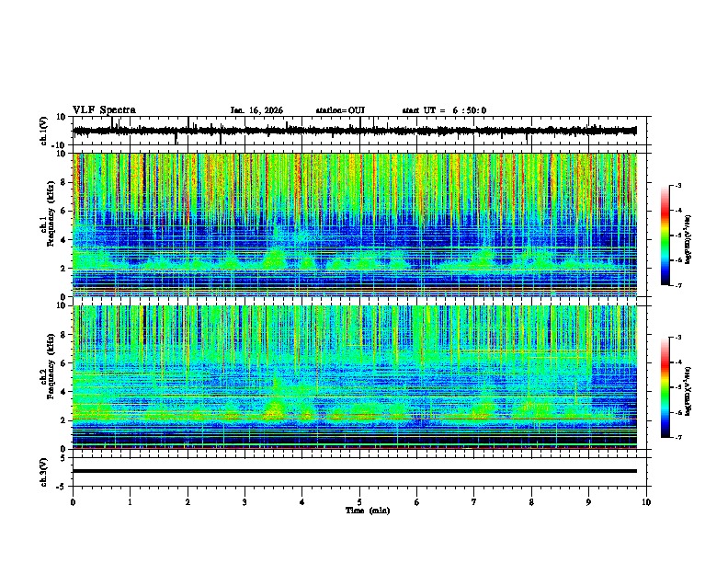The height and width of the screenshot is (563, 728).
Task: Click the "ch.3(V)" axis label
Action: pos(44,472)
